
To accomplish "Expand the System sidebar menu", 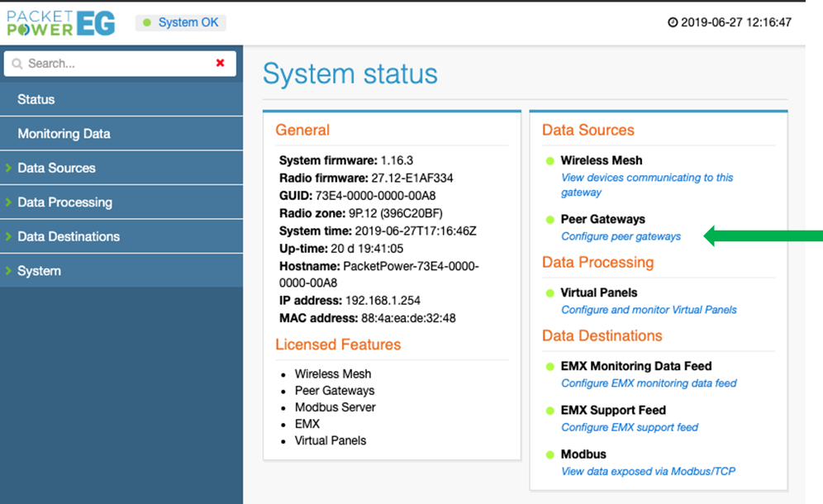I will [x=39, y=271].
